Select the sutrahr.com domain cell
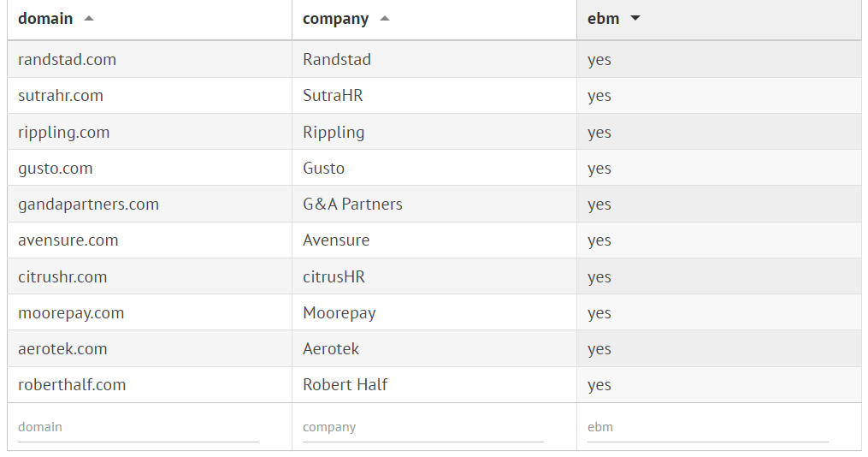Screen dimensions: 868x457 61,96
